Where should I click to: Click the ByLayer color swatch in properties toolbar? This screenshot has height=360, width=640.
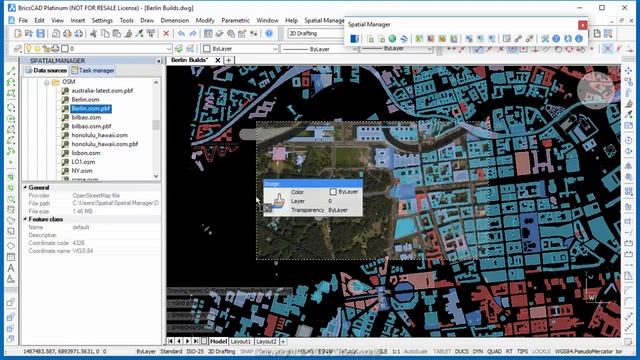click(x=207, y=49)
